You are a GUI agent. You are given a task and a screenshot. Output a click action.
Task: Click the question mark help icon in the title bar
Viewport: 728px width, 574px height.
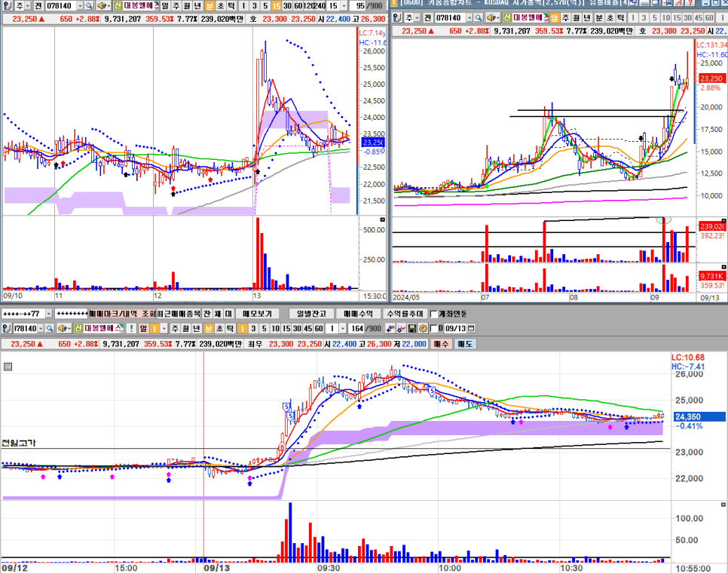690,2
